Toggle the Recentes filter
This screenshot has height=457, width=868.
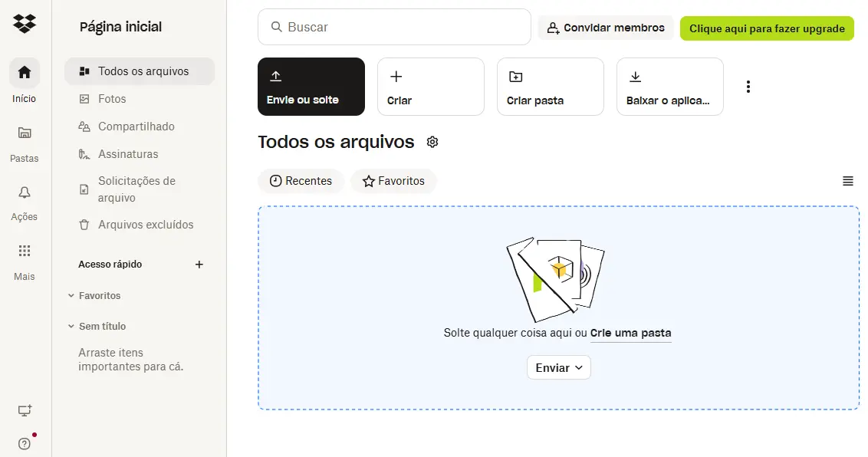[x=301, y=181]
